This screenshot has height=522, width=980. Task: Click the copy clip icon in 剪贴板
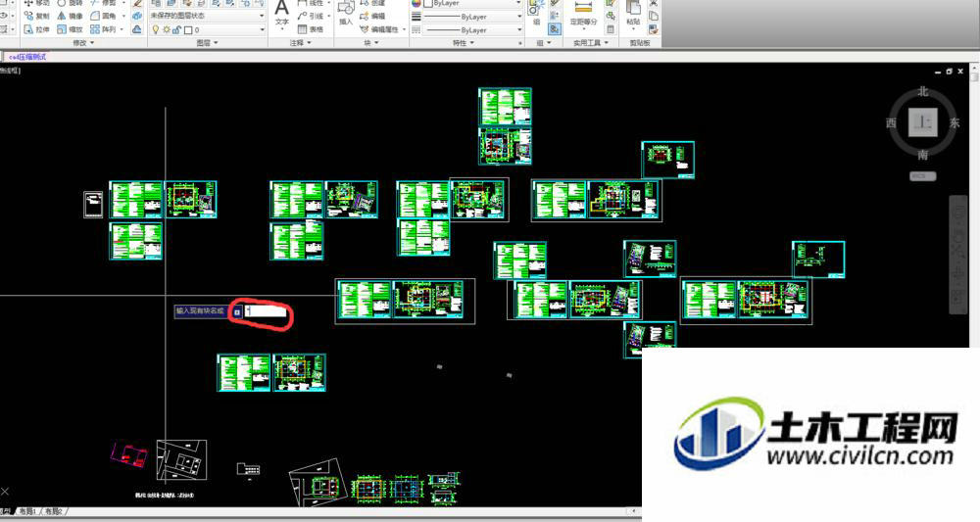[653, 17]
